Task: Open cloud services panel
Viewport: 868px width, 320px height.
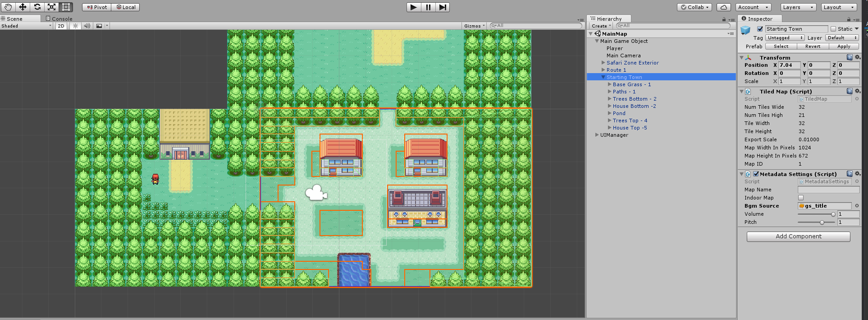Action: [x=723, y=7]
